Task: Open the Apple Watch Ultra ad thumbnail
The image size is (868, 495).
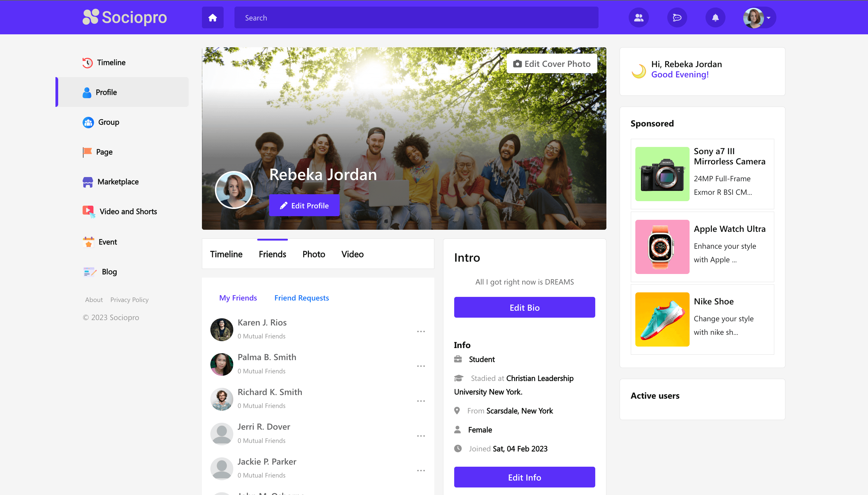Action: click(662, 247)
